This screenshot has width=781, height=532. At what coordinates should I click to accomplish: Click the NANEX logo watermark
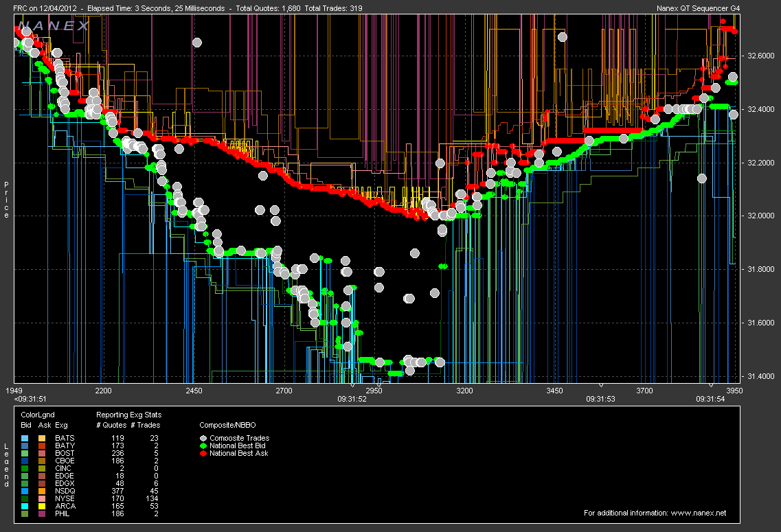click(55, 26)
